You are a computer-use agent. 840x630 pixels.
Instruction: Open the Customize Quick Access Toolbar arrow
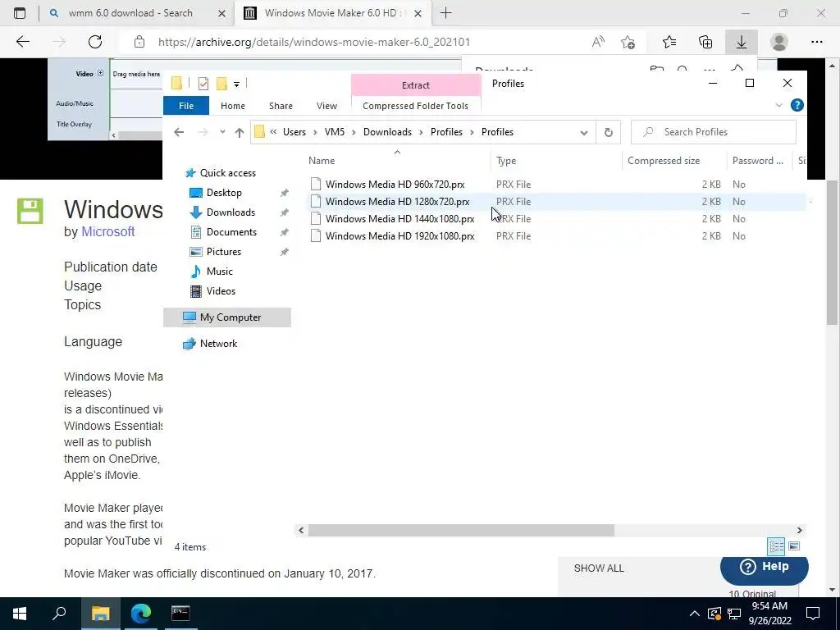tap(236, 84)
